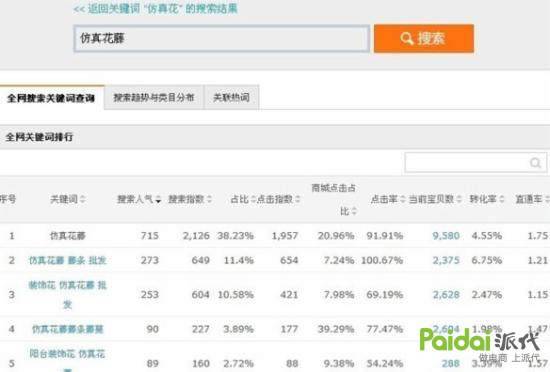550x372 pixels.
Task: Select the 全网搜索关键词查询 tab
Action: click(51, 98)
